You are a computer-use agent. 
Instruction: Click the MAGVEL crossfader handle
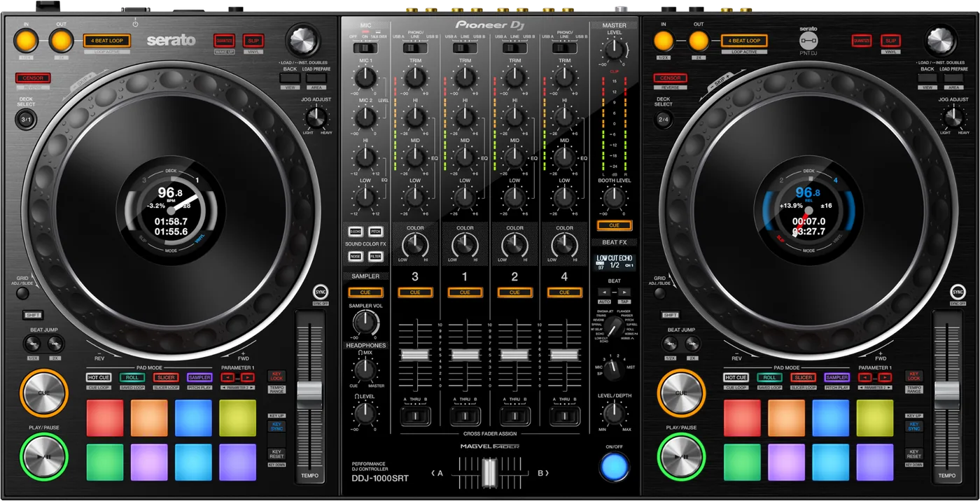pos(489,472)
